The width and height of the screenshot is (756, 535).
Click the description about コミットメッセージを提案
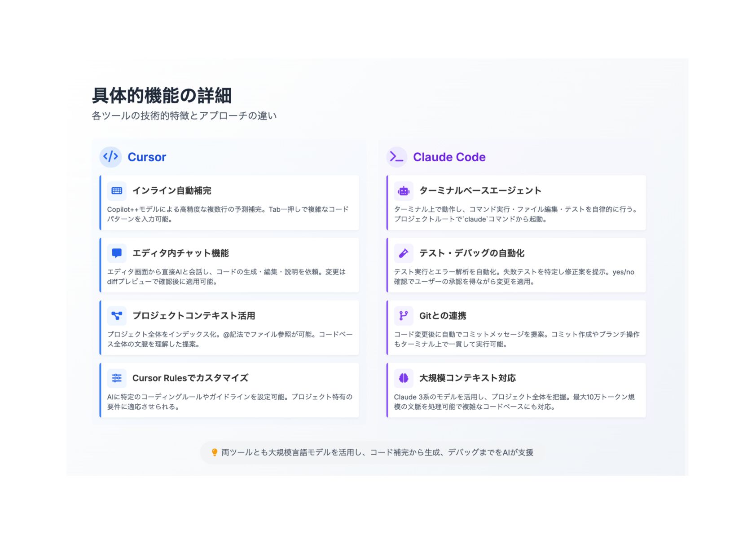pos(517,339)
